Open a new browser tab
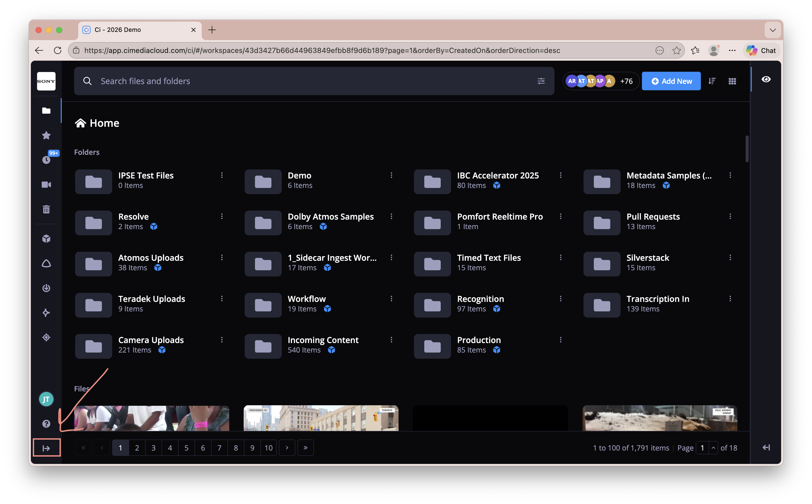Screen dimensions: 812x504 (x=212, y=30)
